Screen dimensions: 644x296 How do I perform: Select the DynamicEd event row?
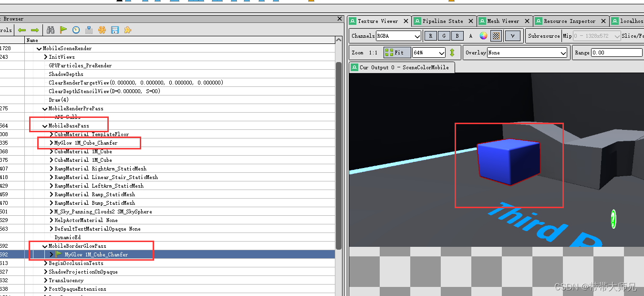tap(68, 237)
